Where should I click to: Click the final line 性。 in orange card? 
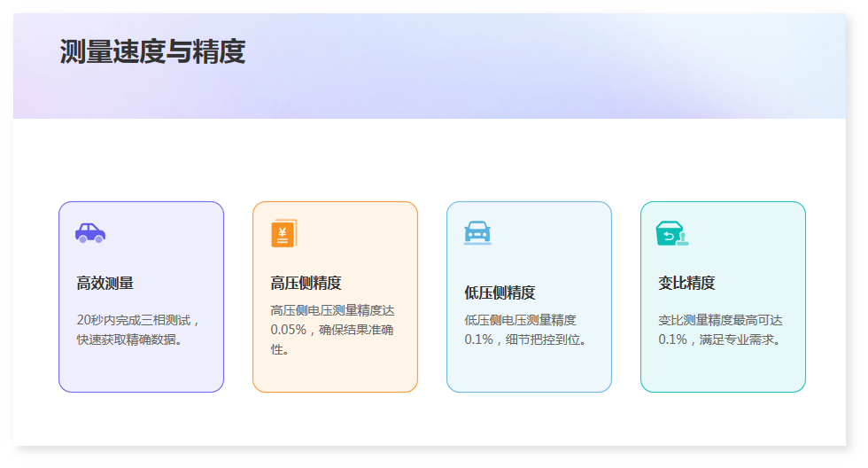pyautogui.click(x=282, y=349)
